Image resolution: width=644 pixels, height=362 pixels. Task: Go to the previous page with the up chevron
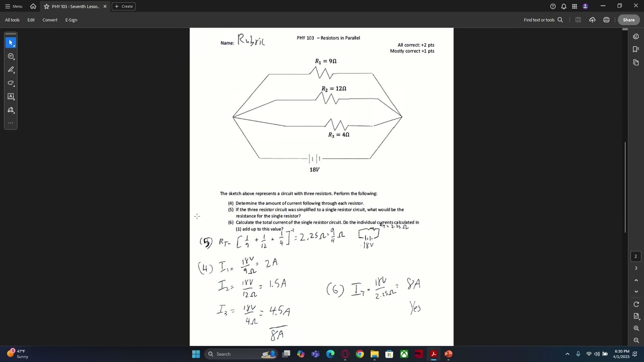click(x=636, y=280)
